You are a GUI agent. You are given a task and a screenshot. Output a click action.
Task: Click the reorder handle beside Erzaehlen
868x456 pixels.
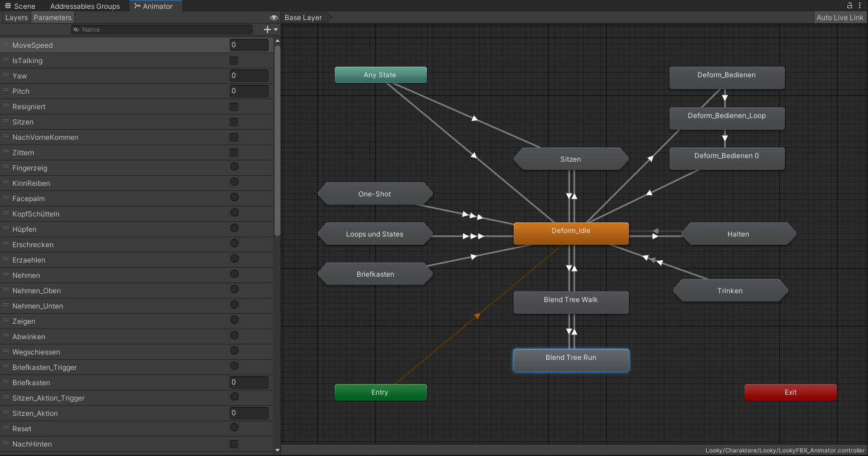click(6, 260)
